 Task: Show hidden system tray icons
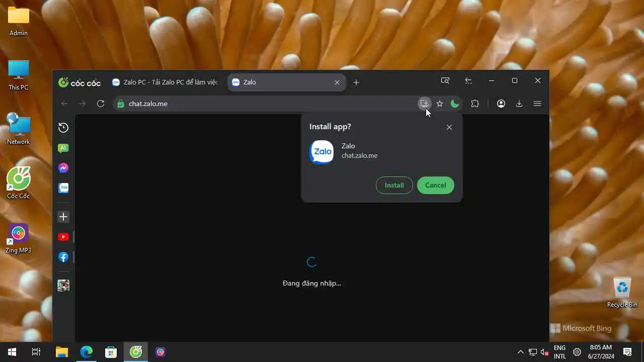pyautogui.click(x=521, y=352)
